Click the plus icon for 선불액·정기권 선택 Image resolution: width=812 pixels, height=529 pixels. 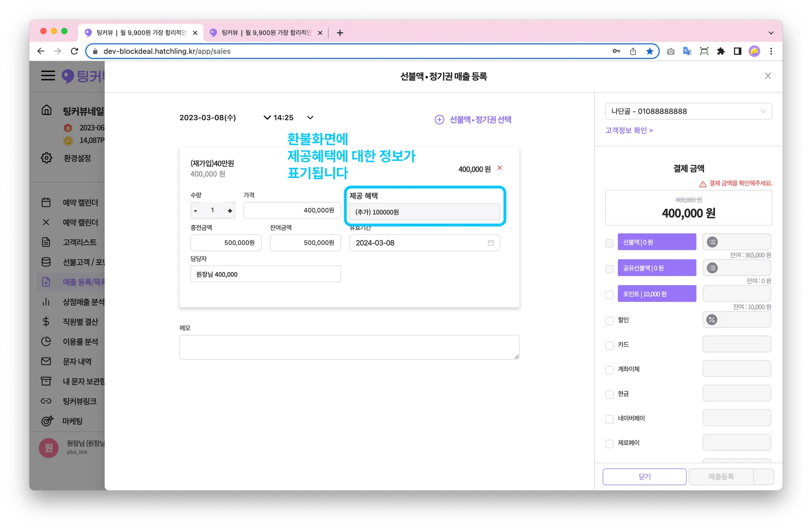[439, 120]
